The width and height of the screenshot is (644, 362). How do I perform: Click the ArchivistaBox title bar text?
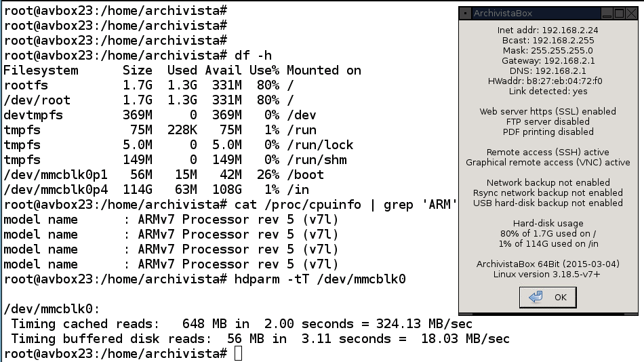pyautogui.click(x=503, y=13)
